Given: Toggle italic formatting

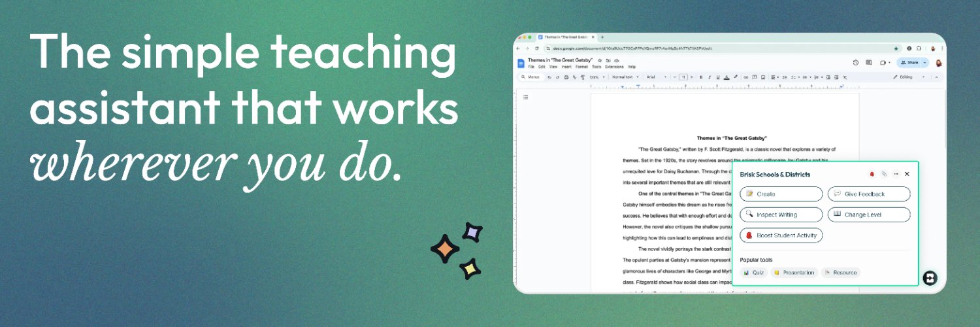Looking at the screenshot, I should pyautogui.click(x=710, y=77).
